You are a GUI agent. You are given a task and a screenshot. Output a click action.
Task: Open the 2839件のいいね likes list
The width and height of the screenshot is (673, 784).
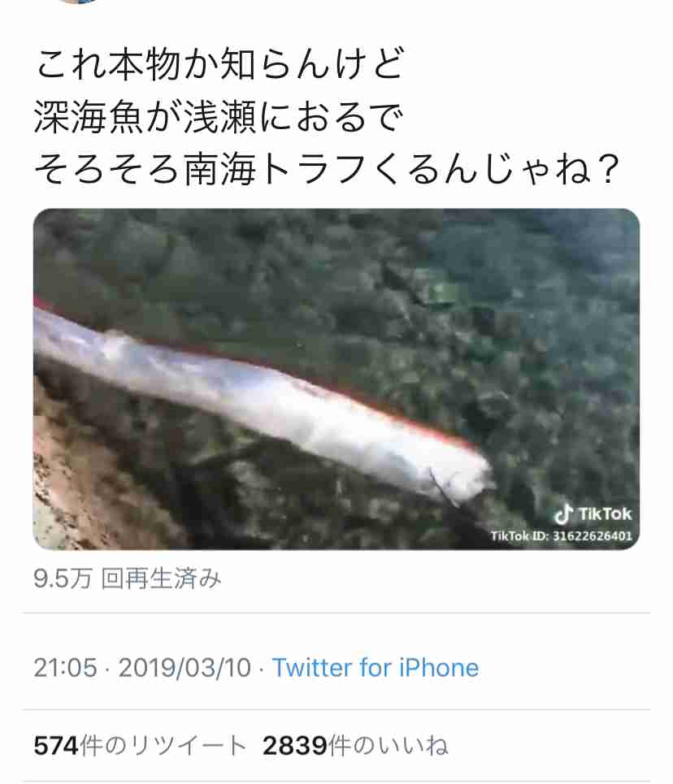355,746
